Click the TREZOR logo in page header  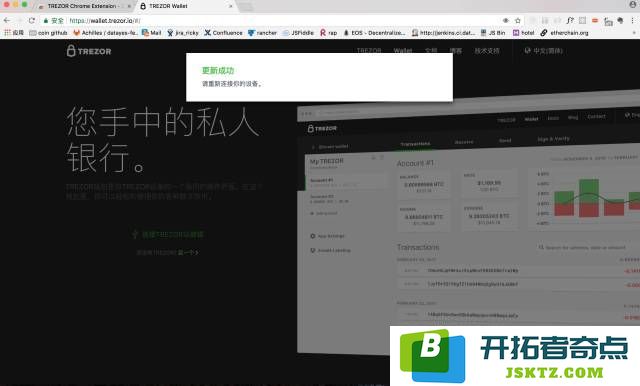click(x=89, y=51)
